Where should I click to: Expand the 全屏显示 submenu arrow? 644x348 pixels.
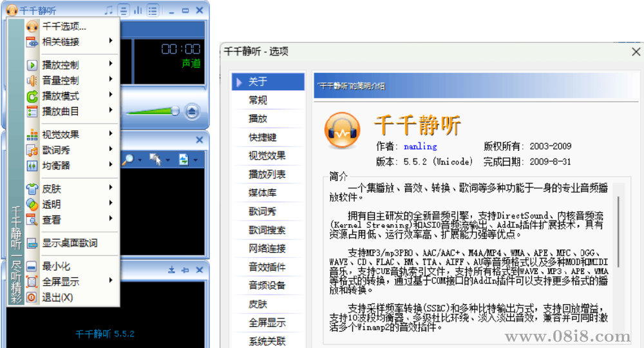tap(111, 280)
